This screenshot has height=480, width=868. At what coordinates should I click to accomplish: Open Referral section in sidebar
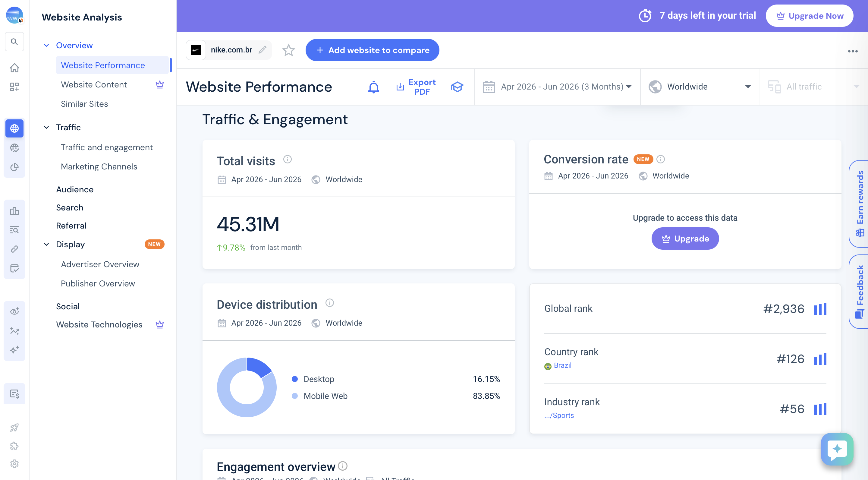pyautogui.click(x=71, y=226)
